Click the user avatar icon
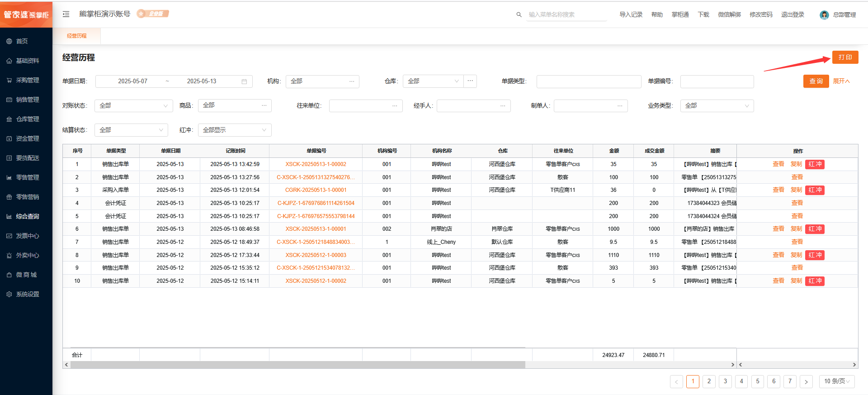 (824, 15)
